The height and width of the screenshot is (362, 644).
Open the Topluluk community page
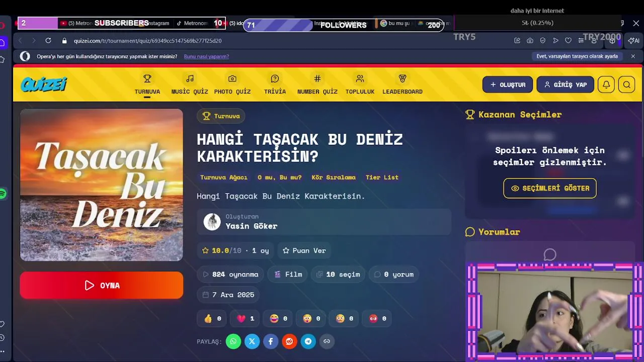coord(360,84)
